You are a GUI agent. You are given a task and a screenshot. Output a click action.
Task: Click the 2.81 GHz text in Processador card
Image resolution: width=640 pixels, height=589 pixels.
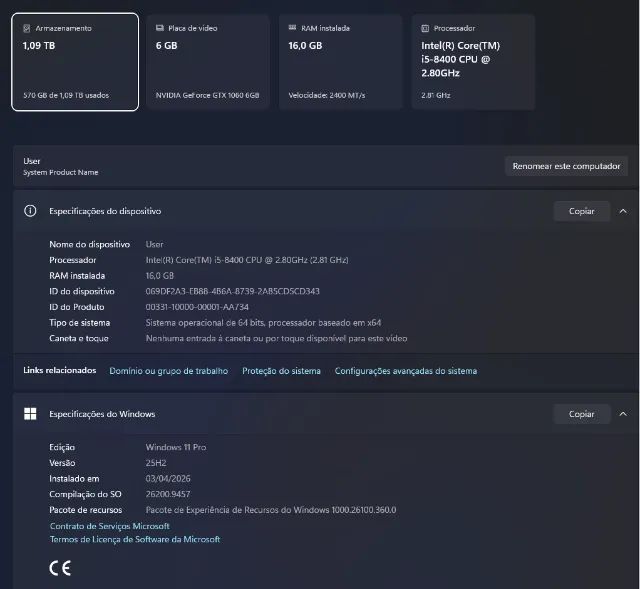coord(436,95)
